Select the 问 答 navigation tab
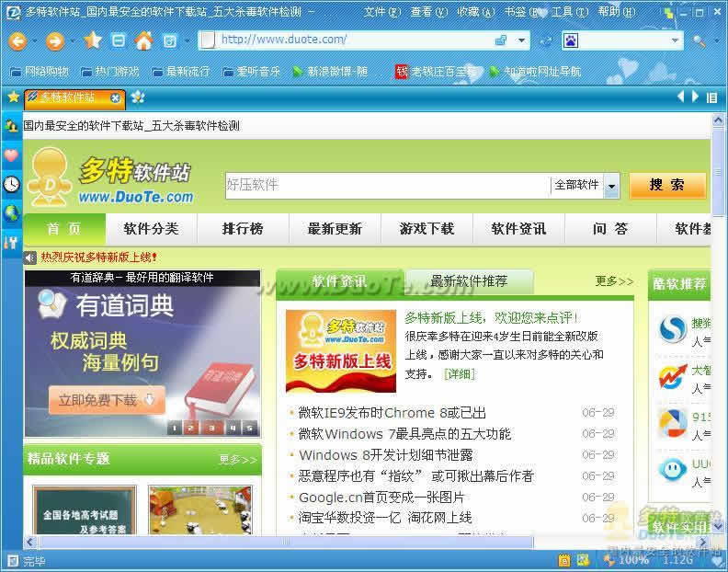This screenshot has width=728, height=572. tap(610, 229)
